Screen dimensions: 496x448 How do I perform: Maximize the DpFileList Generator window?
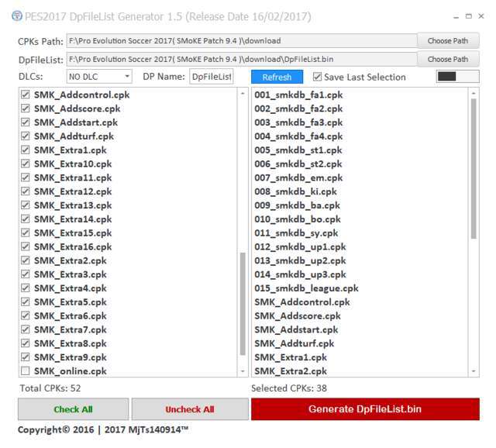click(469, 16)
